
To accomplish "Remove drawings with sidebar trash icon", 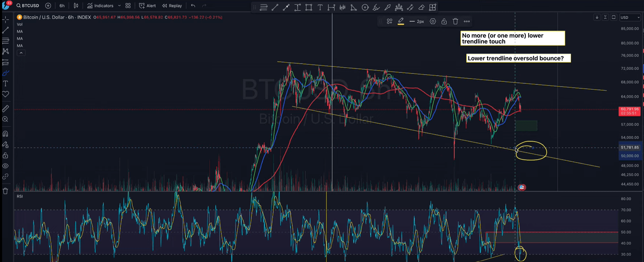I will point(5,191).
